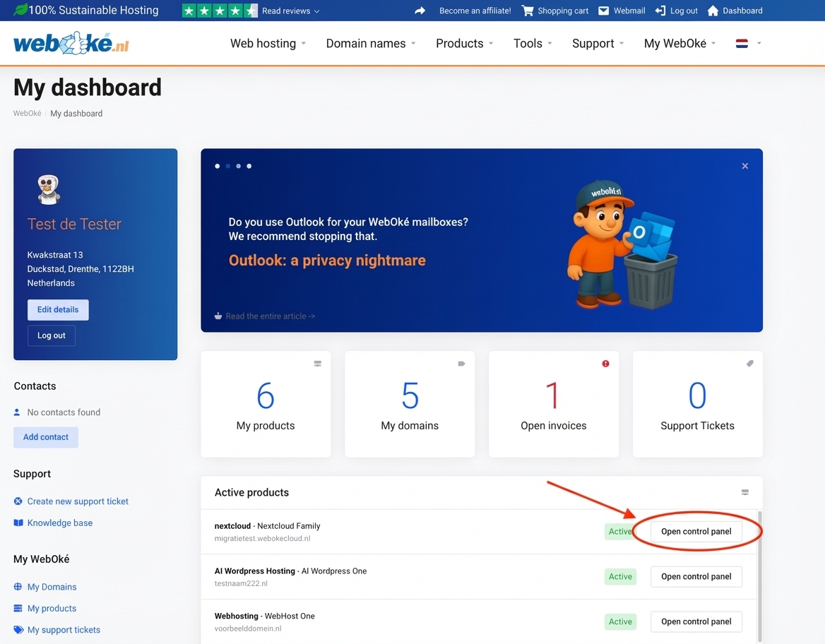Open the Web hosting menu
This screenshot has height=644, width=825.
268,44
